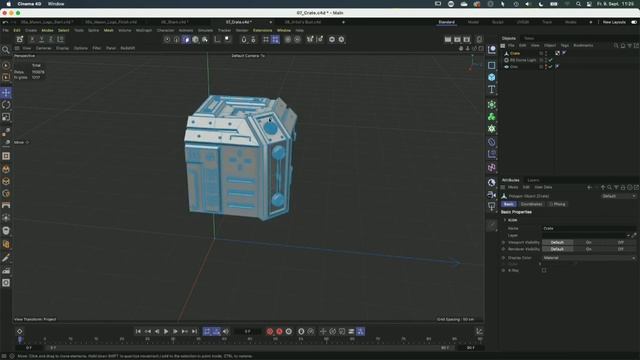Click Render View icon in top right toolbar
The height and width of the screenshot is (360, 640).
[x=448, y=40]
